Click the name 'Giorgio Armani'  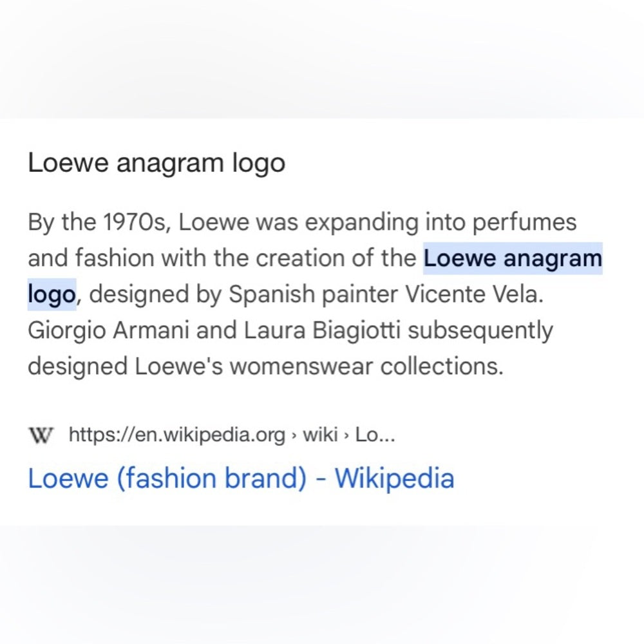108,330
